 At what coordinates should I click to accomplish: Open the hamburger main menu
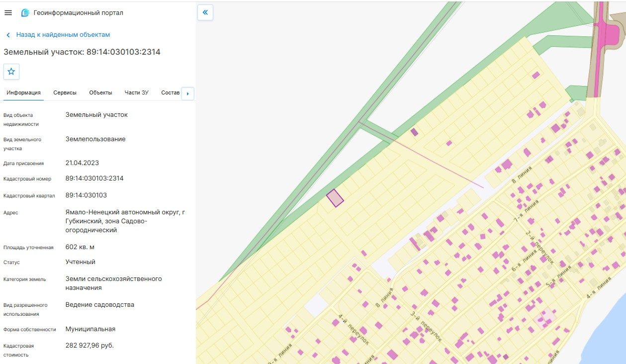pyautogui.click(x=8, y=12)
